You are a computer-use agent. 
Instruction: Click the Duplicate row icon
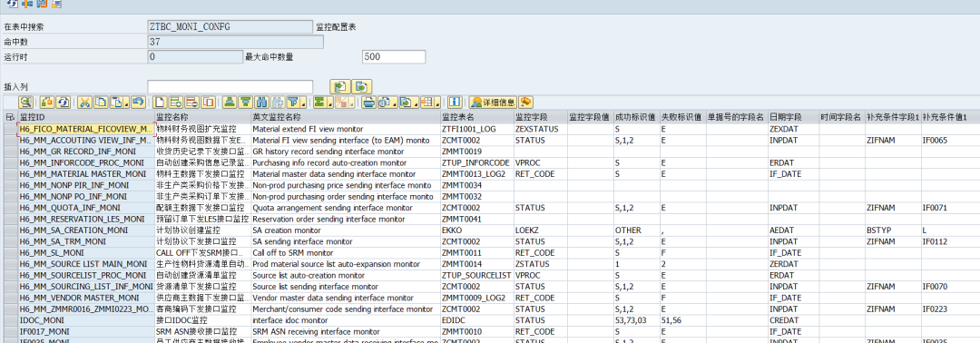click(x=208, y=102)
